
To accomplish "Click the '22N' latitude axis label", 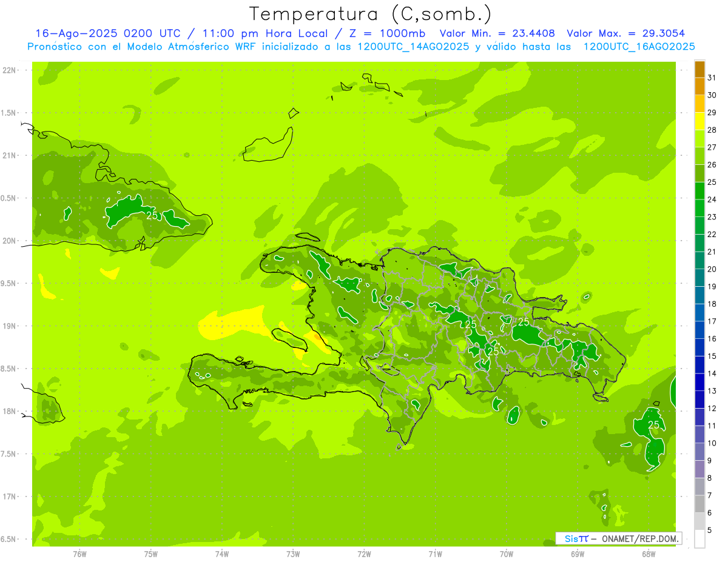I will (x=10, y=70).
